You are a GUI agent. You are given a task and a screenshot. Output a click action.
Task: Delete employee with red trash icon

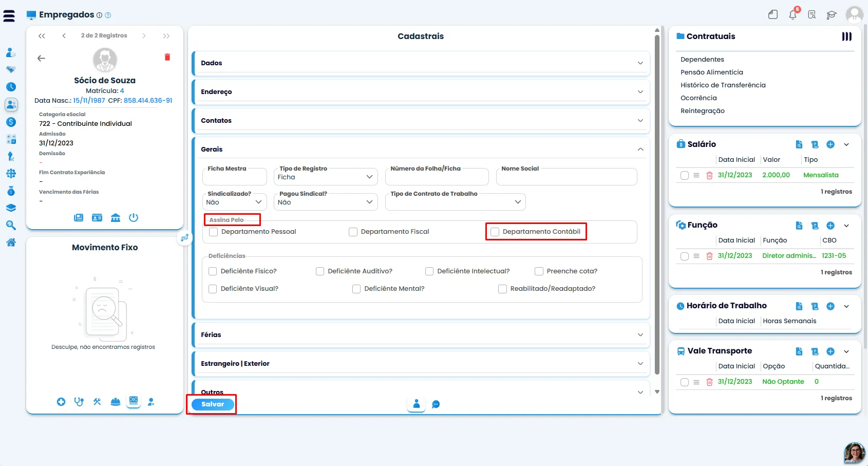pos(167,57)
